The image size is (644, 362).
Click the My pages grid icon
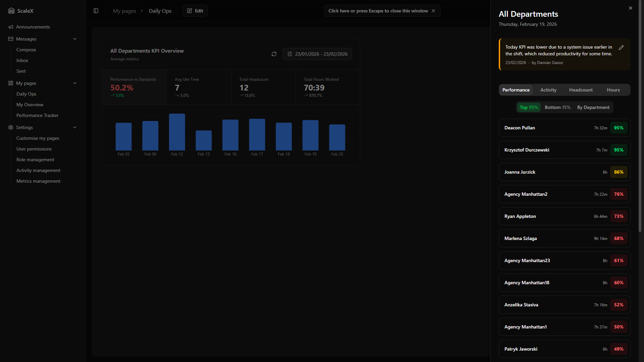(x=11, y=83)
